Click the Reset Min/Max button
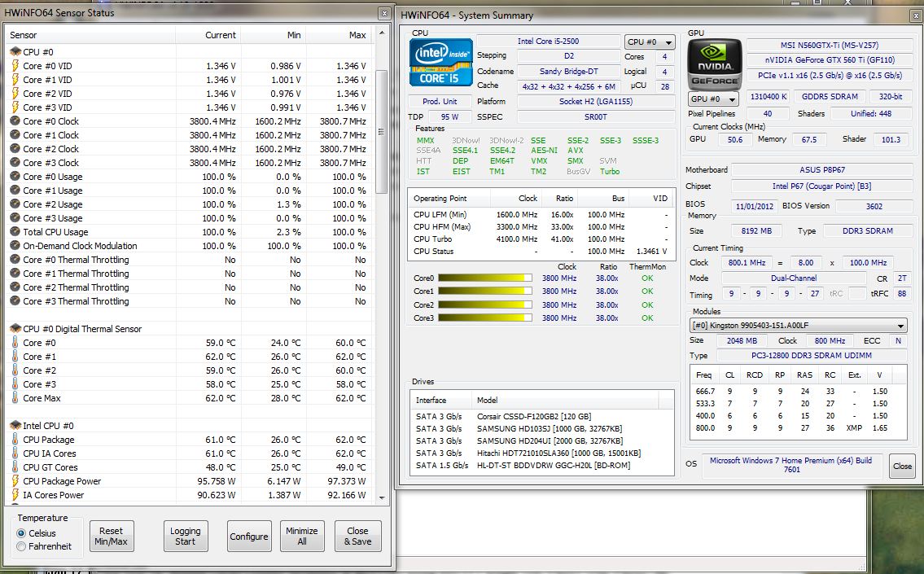The width and height of the screenshot is (924, 574). pos(112,537)
